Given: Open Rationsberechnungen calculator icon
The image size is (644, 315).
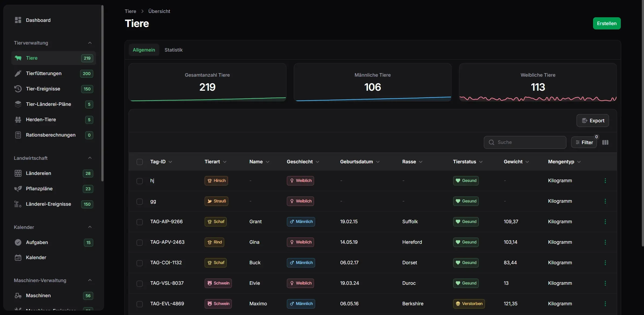Looking at the screenshot, I should click(x=18, y=135).
